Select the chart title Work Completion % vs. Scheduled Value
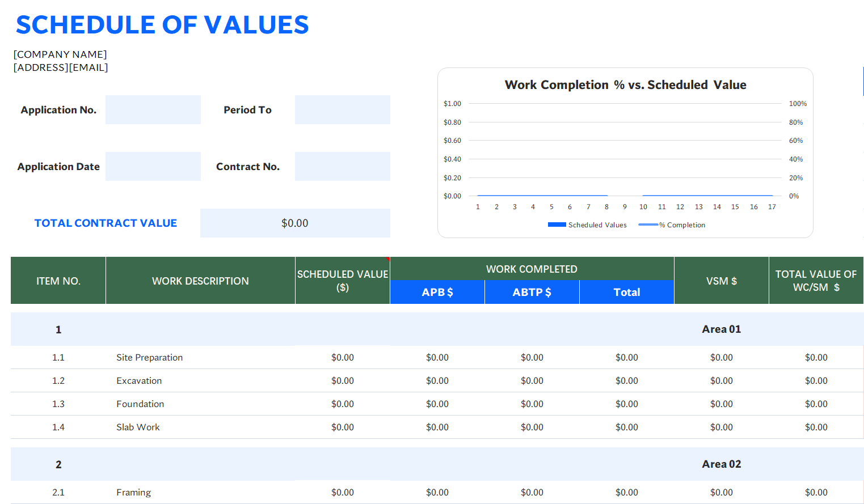 point(625,85)
